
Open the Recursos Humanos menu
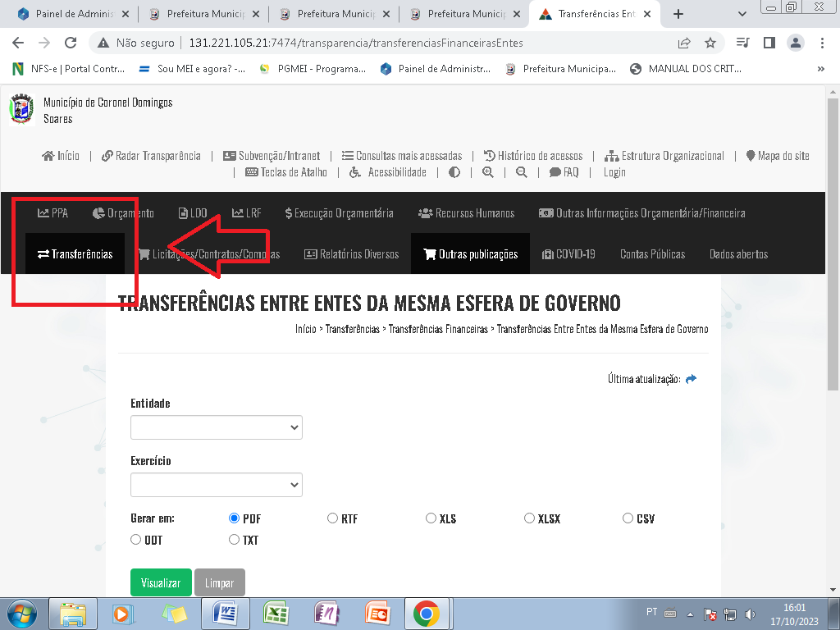[x=466, y=213]
